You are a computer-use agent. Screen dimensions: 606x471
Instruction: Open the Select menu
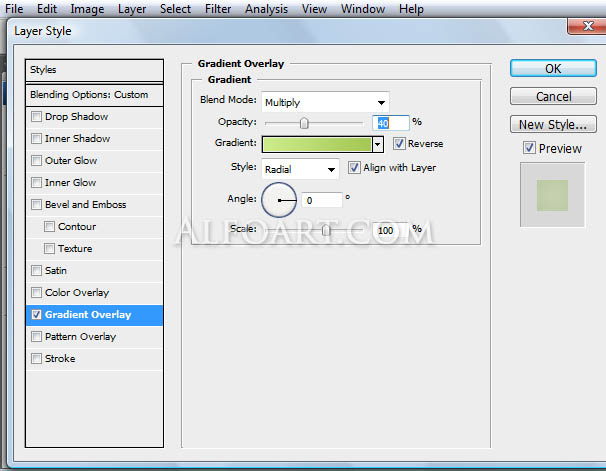(x=175, y=9)
